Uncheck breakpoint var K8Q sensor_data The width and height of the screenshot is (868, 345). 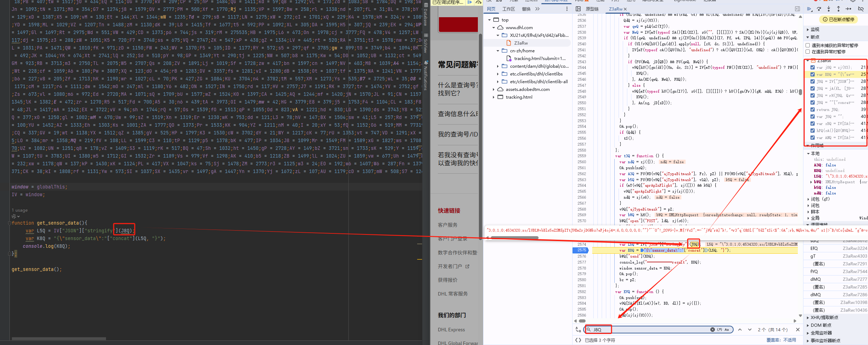point(813,74)
